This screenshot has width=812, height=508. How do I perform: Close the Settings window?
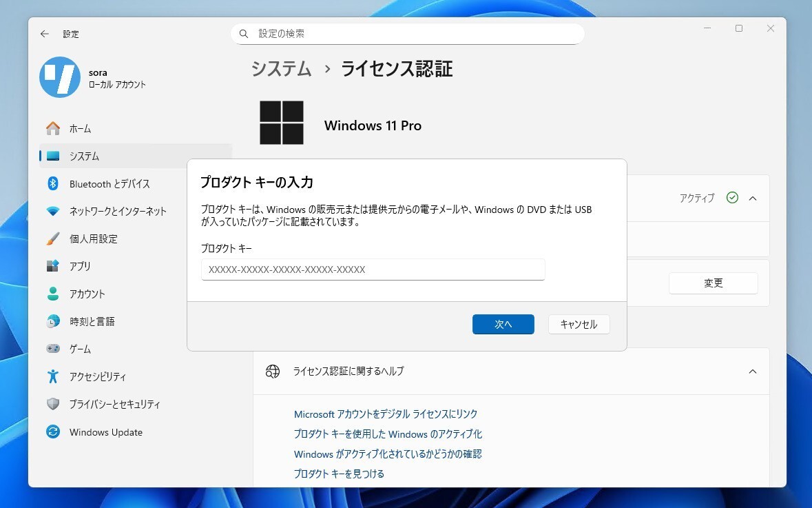tap(771, 28)
